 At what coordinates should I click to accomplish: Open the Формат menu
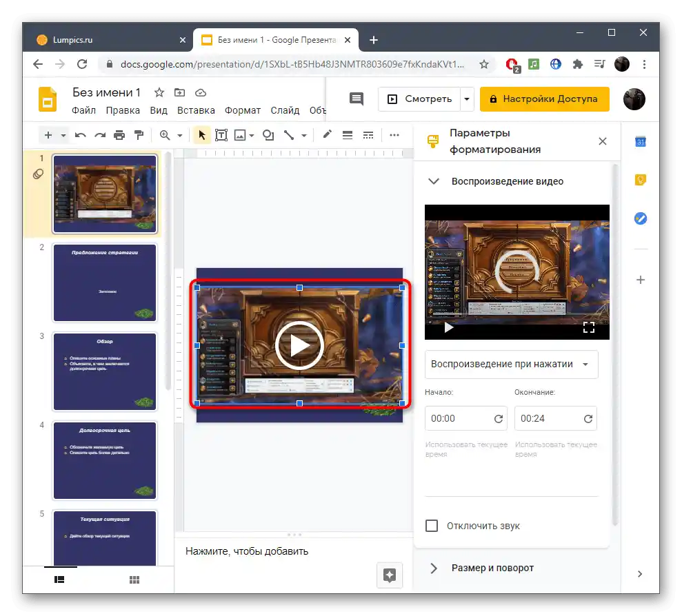coord(243,110)
